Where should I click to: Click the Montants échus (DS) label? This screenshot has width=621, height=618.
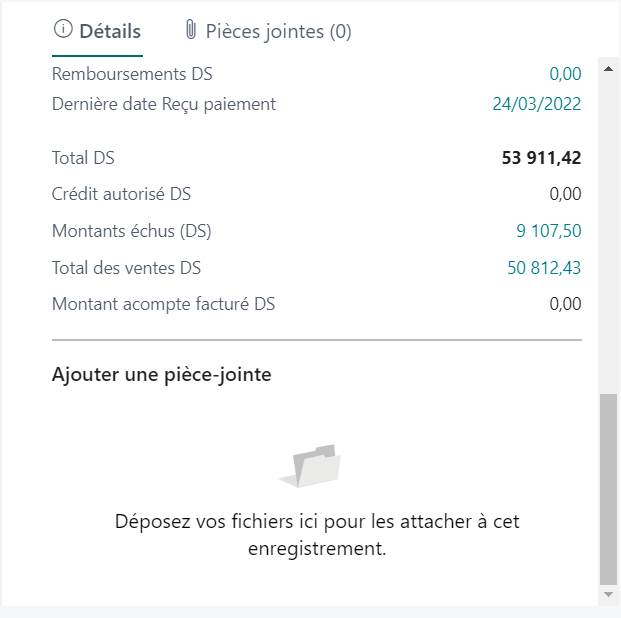tap(131, 232)
